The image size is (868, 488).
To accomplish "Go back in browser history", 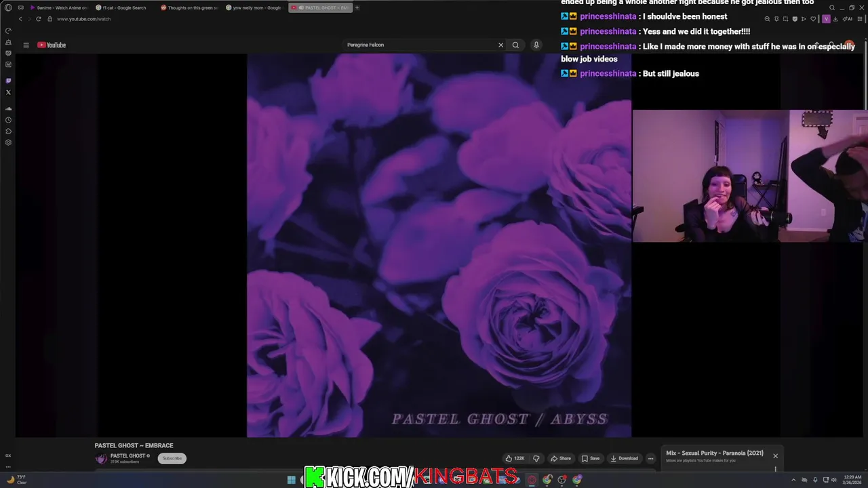I will point(20,19).
